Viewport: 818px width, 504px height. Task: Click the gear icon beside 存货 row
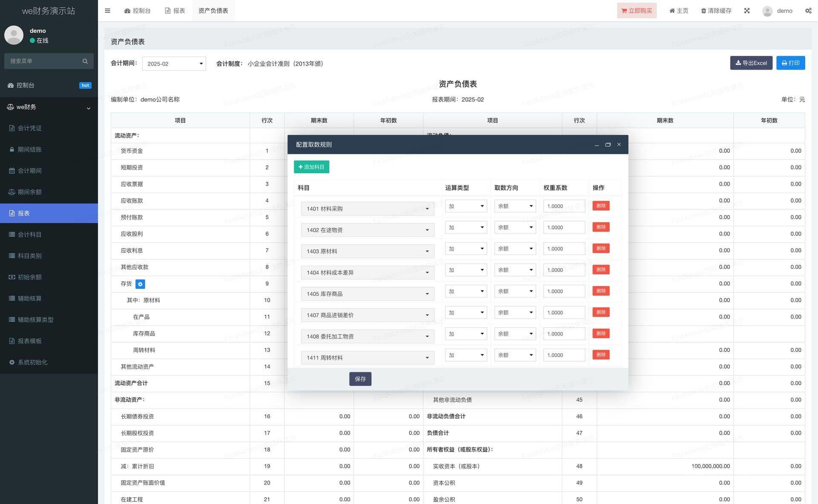(x=140, y=284)
